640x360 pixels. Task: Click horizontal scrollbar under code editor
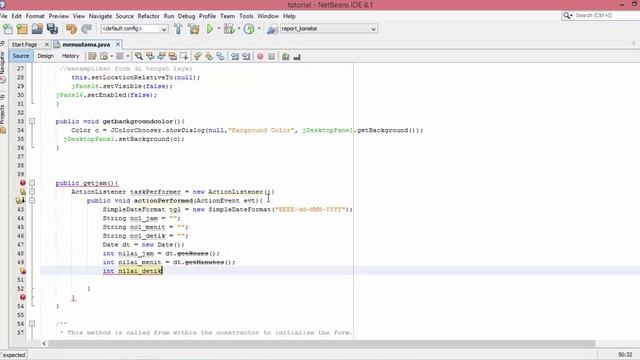[x=321, y=344]
